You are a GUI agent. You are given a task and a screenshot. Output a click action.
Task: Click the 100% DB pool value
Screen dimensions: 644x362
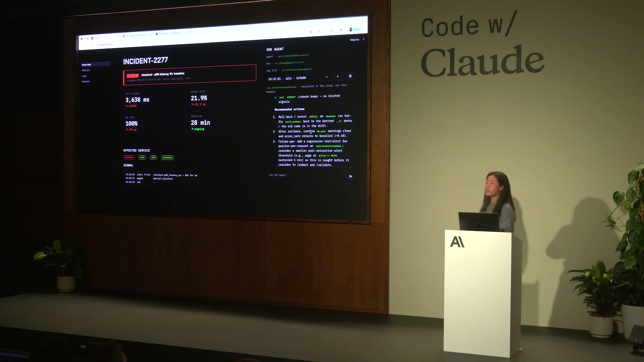pyautogui.click(x=131, y=124)
